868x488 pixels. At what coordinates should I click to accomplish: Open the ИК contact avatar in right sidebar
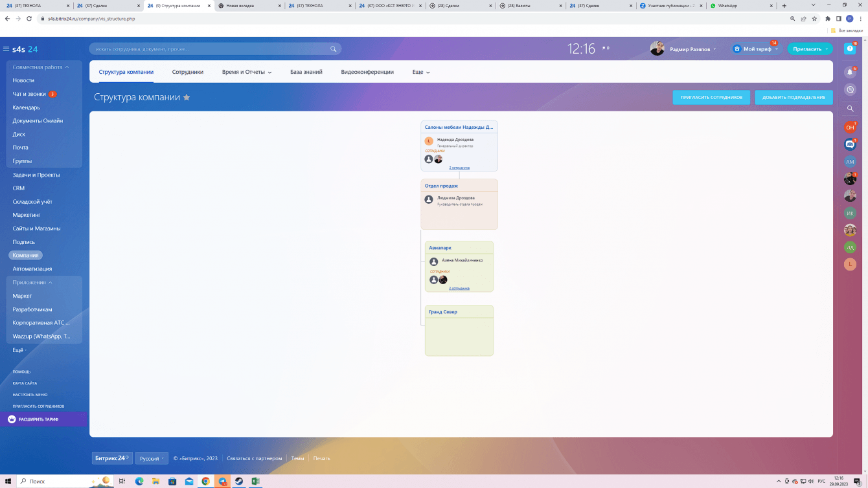click(x=850, y=213)
